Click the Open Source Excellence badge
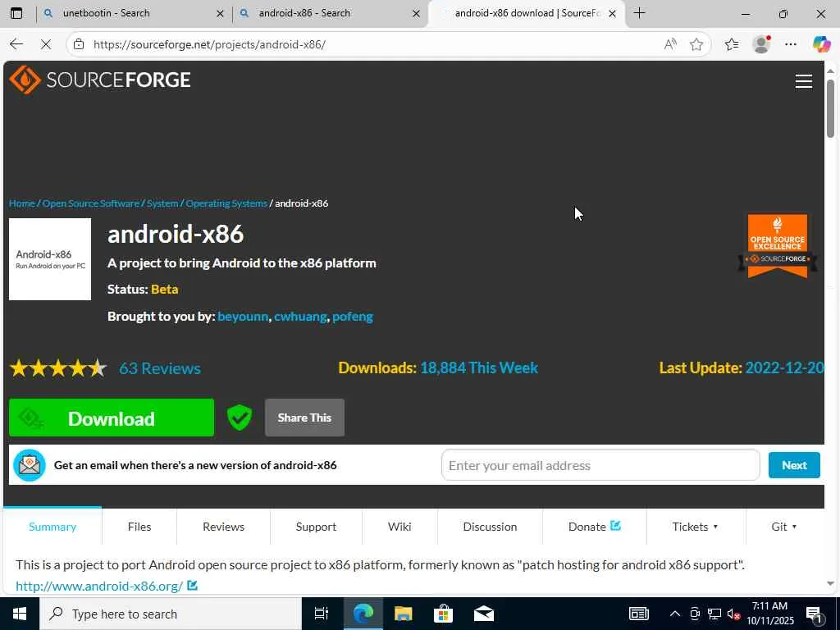 point(778,246)
